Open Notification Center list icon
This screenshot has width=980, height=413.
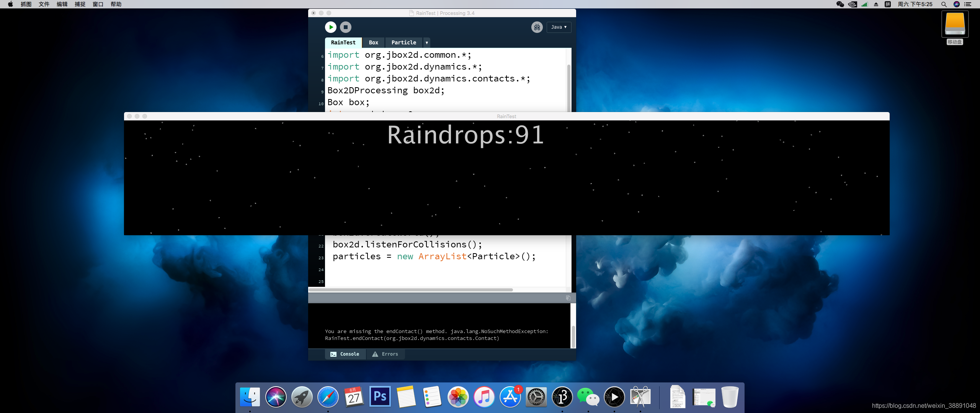(968, 4)
